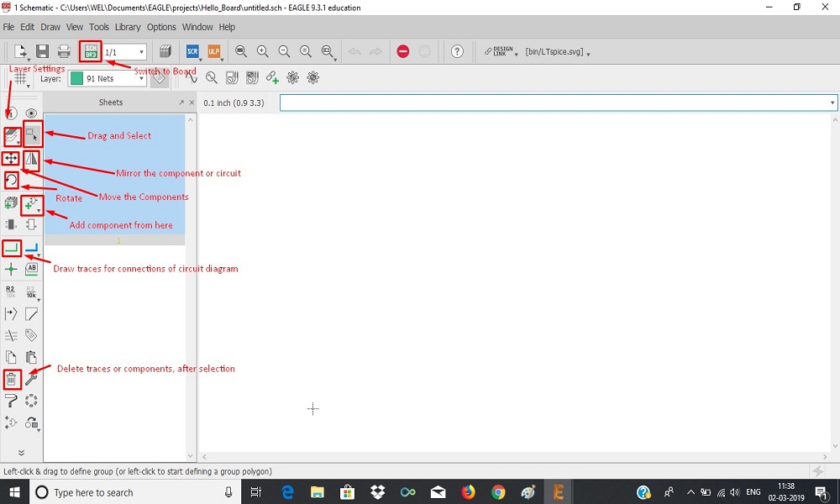Open the View menu
840x504 pixels.
75,27
